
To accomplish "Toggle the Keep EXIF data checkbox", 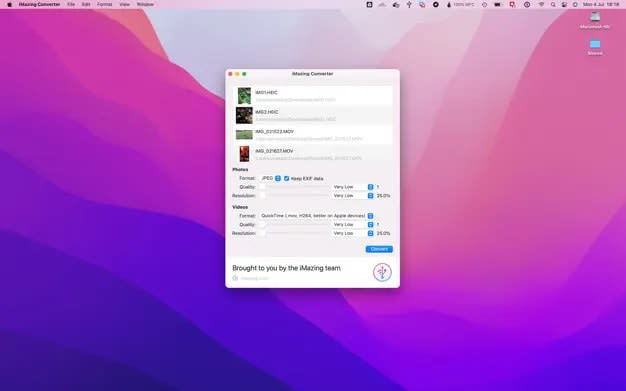I will click(287, 179).
